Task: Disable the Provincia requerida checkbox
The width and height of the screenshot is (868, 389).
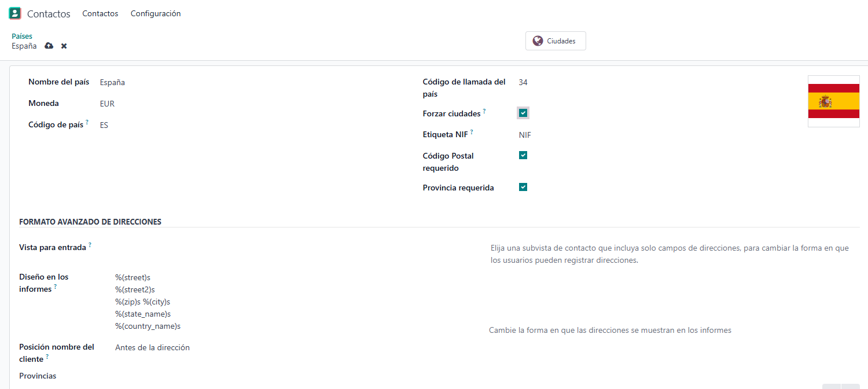Action: [x=523, y=187]
